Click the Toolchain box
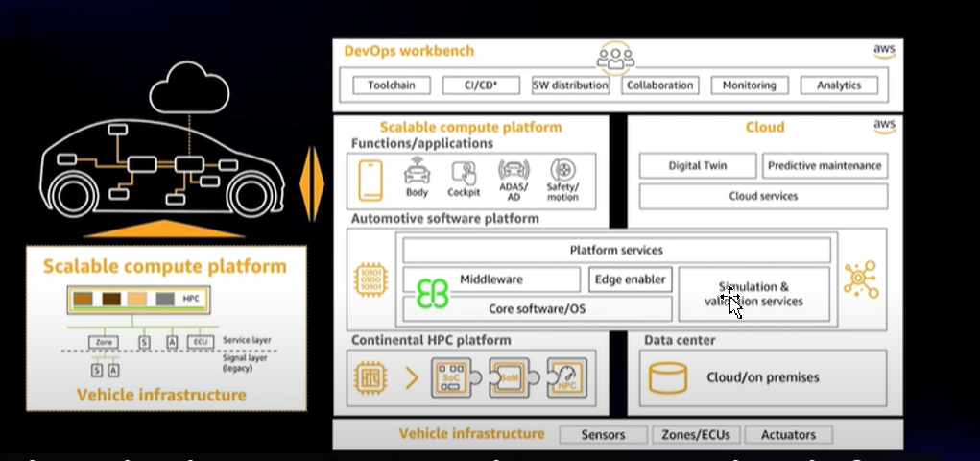 tap(392, 85)
